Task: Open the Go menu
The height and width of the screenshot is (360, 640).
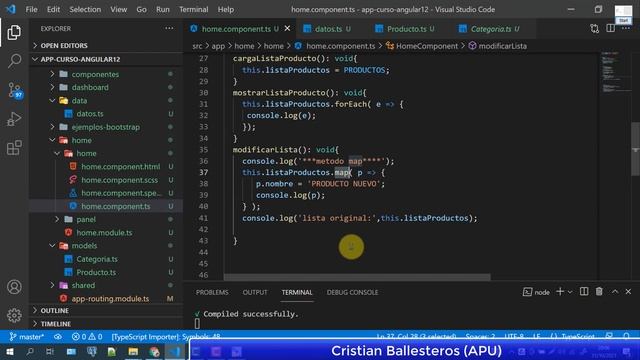Action: [x=141, y=9]
